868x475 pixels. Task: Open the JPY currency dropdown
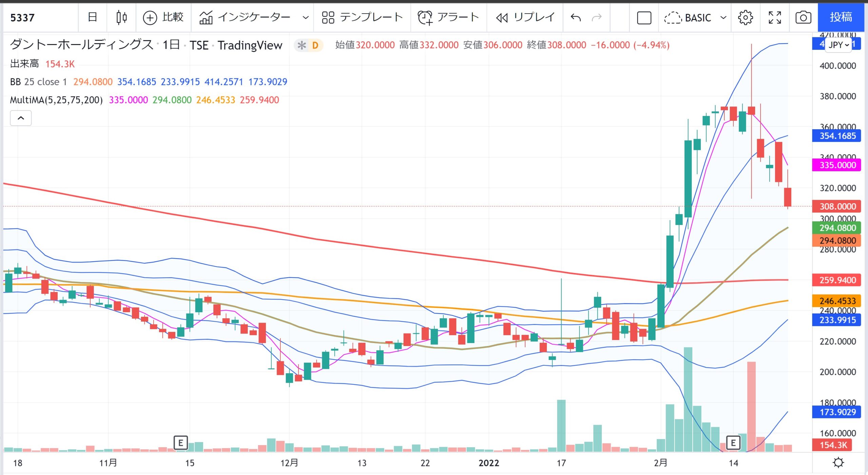(x=838, y=45)
